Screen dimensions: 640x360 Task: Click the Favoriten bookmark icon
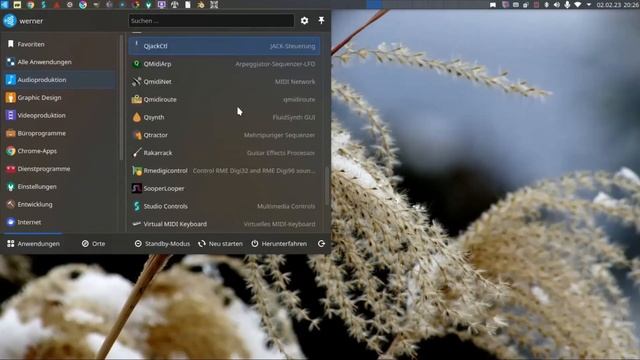point(11,44)
